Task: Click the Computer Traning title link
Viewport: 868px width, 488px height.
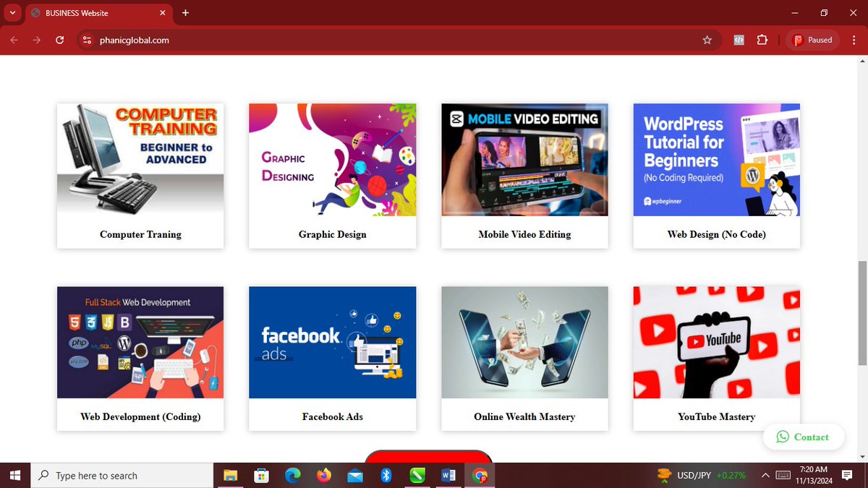Action: 140,234
